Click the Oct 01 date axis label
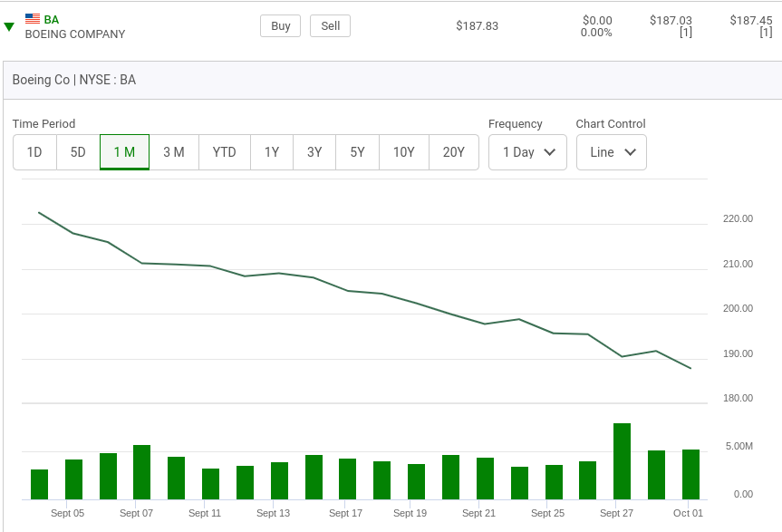 click(x=689, y=513)
